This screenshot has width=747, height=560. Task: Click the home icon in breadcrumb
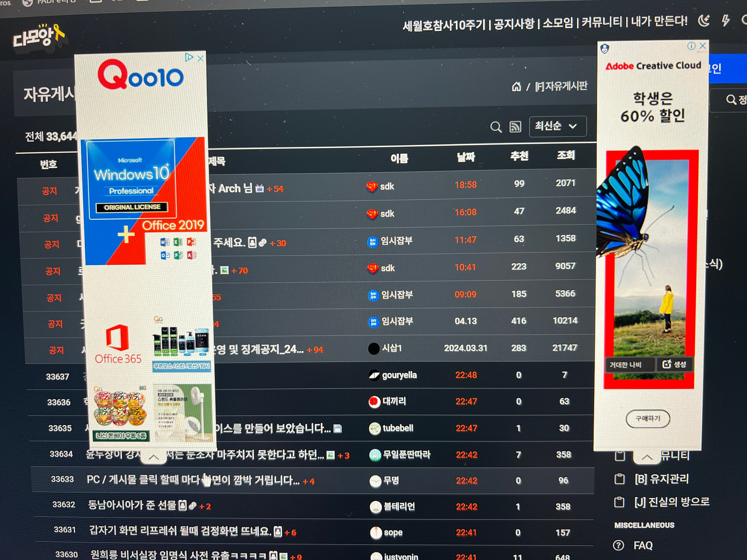pos(516,87)
